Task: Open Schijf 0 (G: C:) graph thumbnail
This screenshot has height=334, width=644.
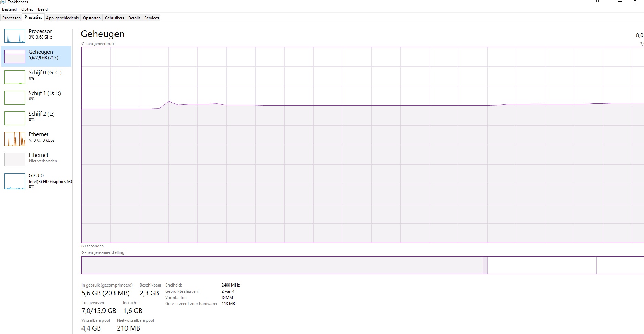Action: 15,77
